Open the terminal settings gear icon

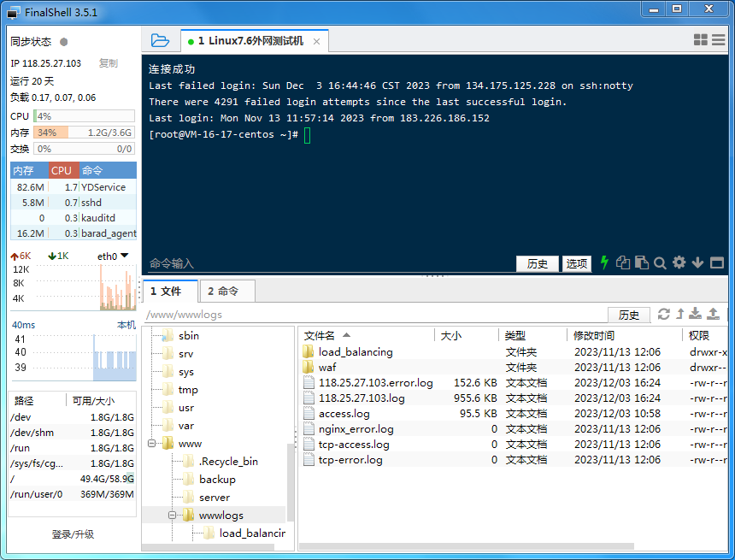tap(679, 262)
